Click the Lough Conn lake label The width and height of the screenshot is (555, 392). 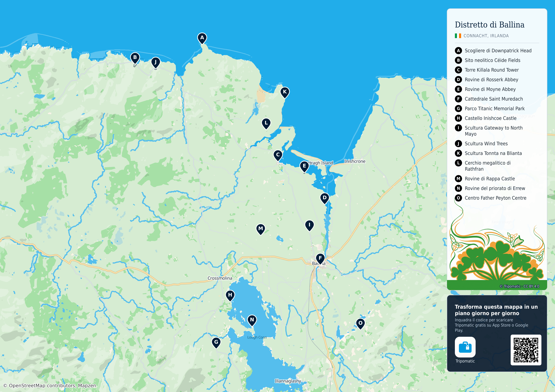pyautogui.click(x=257, y=337)
